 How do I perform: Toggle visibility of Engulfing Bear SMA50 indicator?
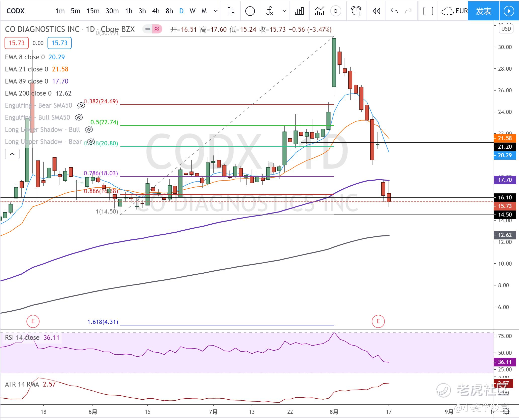81,105
